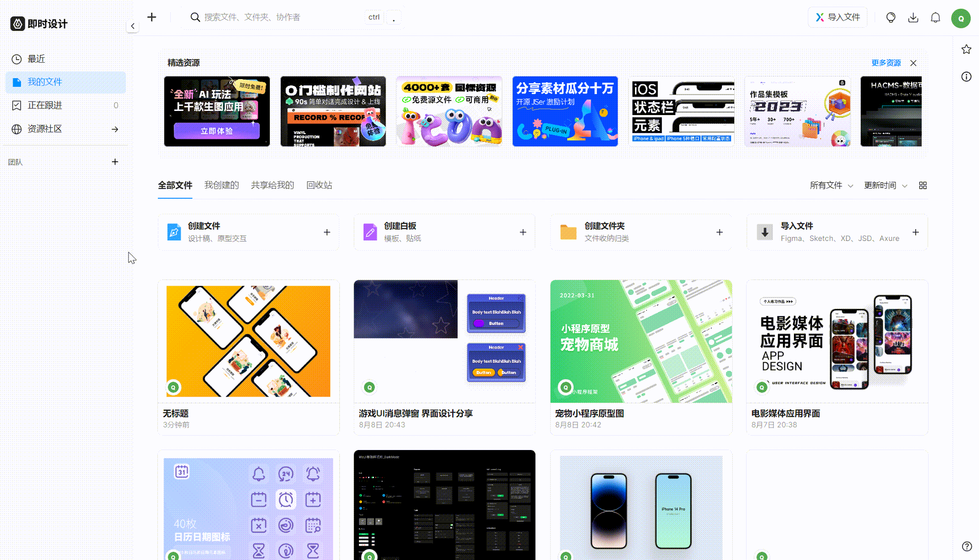Click plus icon on 创建文件 card

coord(327,232)
